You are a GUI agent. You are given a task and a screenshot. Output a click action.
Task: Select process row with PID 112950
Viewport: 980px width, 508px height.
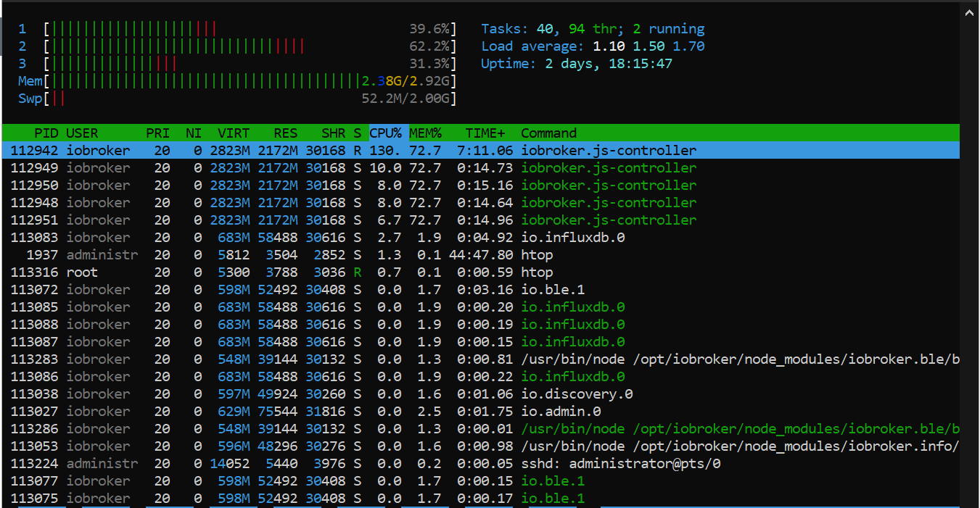pyautogui.click(x=481, y=186)
